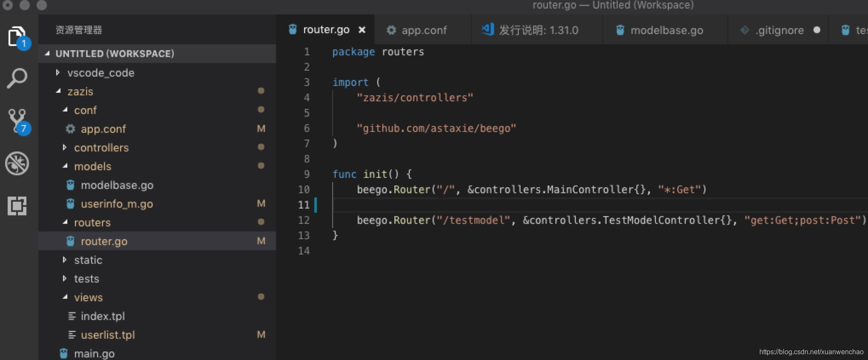Click gopher icon beside router.go in tree

pos(70,241)
